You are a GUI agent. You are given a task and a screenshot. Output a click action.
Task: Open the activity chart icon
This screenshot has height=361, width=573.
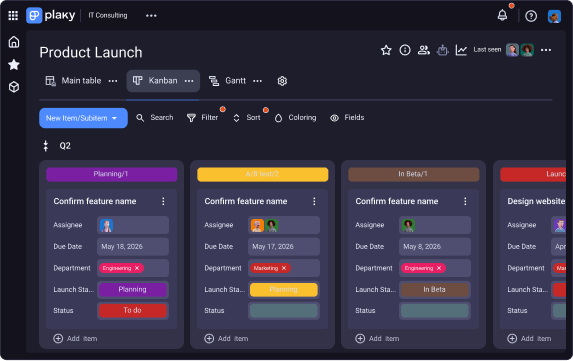(461, 50)
